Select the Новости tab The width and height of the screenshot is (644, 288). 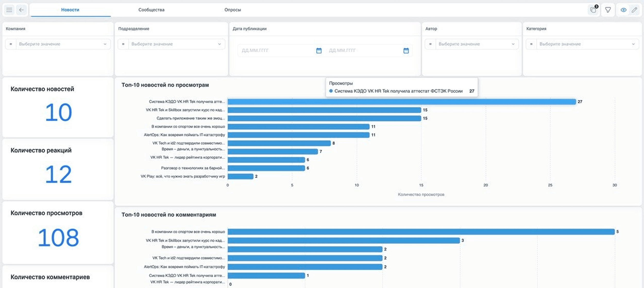point(70,10)
